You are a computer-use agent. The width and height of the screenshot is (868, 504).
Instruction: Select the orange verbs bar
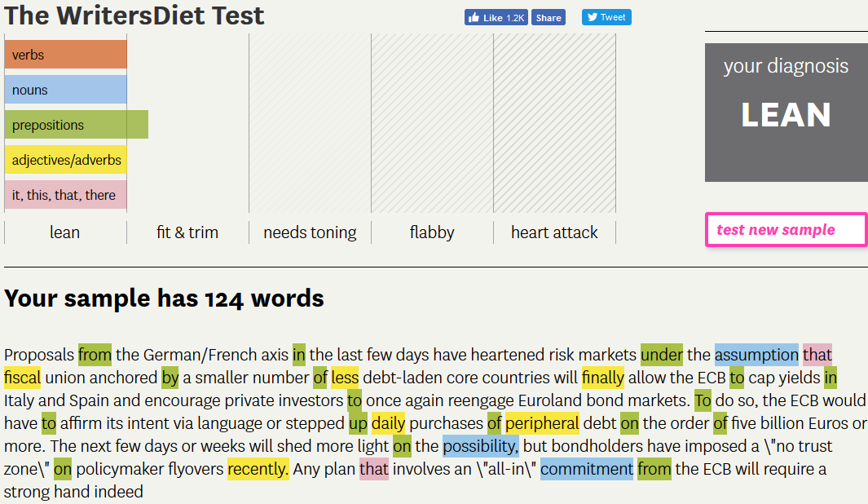(65, 55)
